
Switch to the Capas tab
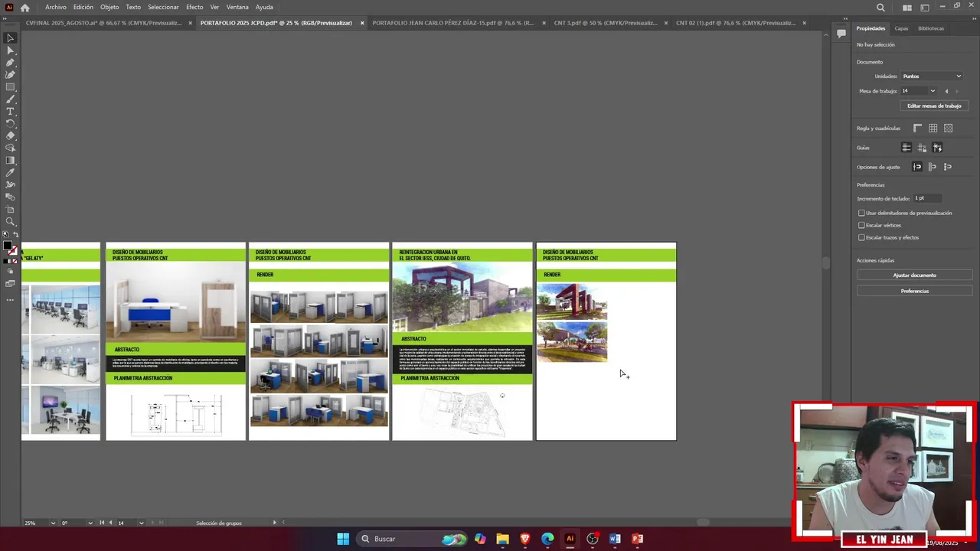tap(901, 28)
